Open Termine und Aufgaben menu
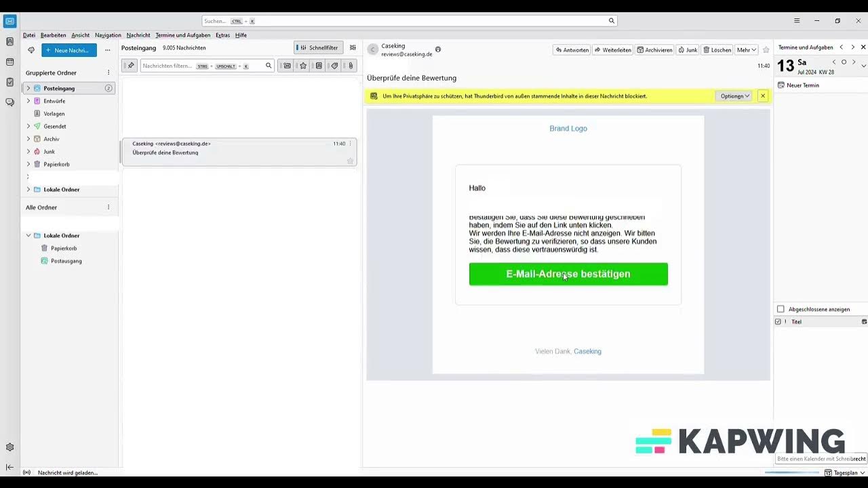The height and width of the screenshot is (488, 868). click(183, 35)
